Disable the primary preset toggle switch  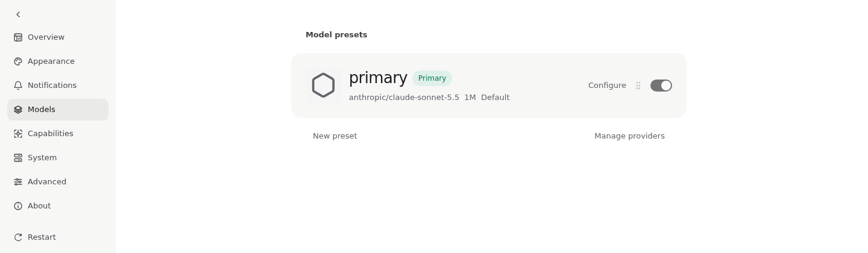tap(661, 86)
